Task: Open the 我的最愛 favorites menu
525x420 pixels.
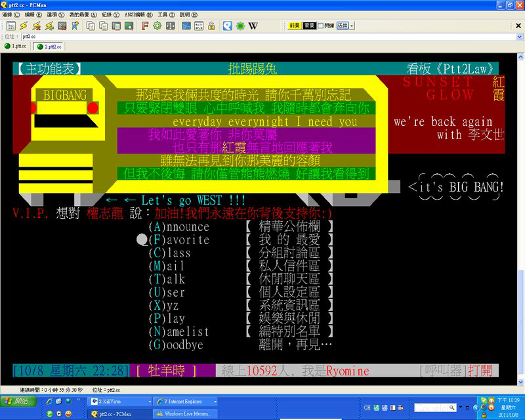Action: (x=83, y=14)
